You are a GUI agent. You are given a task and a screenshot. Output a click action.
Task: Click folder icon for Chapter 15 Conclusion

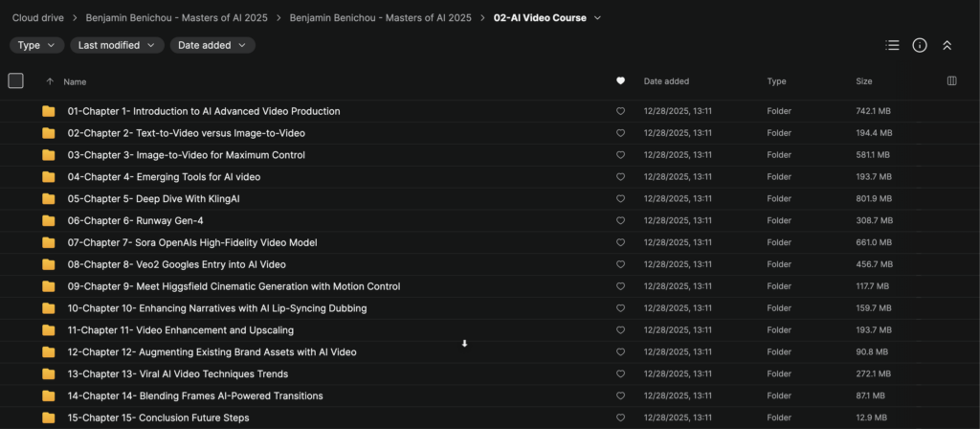pos(49,418)
